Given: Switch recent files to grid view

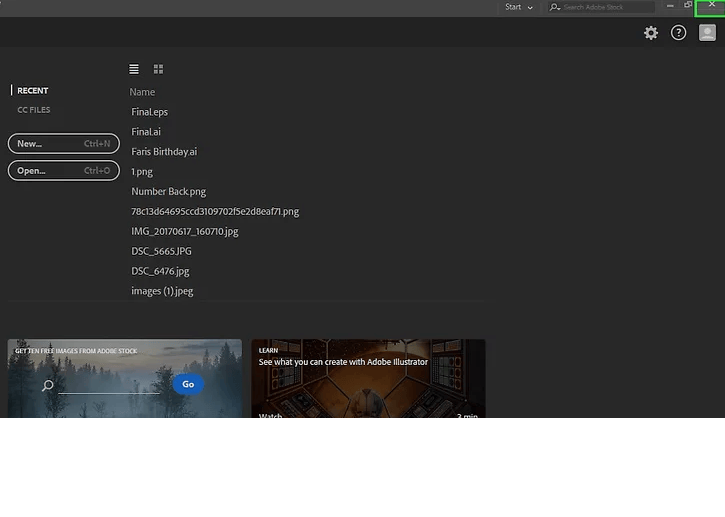Looking at the screenshot, I should (158, 69).
